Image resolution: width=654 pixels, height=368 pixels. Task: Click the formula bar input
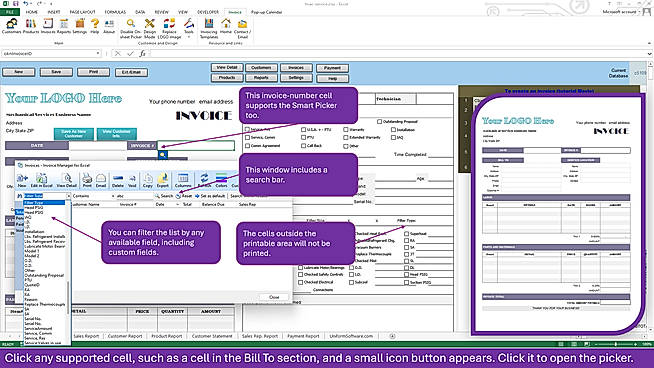(x=398, y=53)
